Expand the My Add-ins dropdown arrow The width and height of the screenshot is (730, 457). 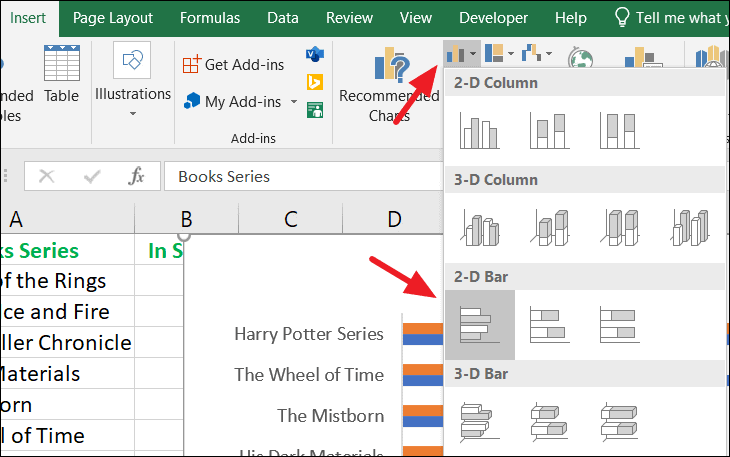(x=294, y=101)
